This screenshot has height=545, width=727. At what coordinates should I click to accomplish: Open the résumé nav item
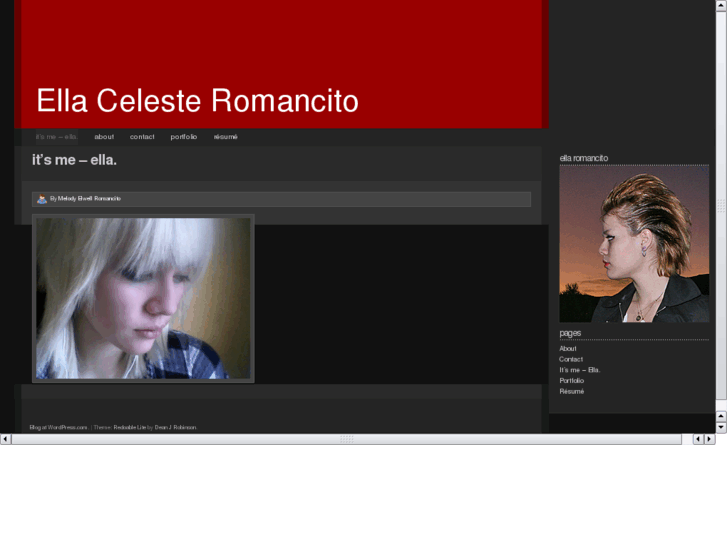point(226,137)
